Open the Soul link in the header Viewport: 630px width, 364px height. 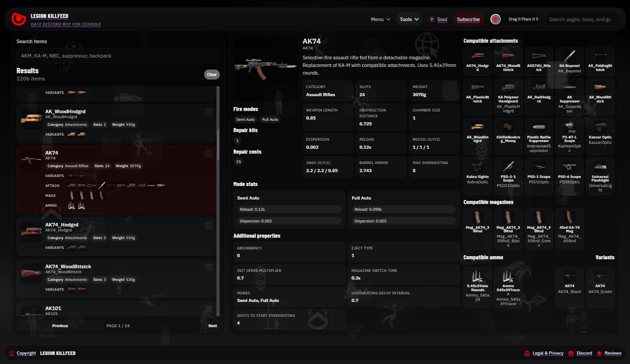(x=438, y=19)
